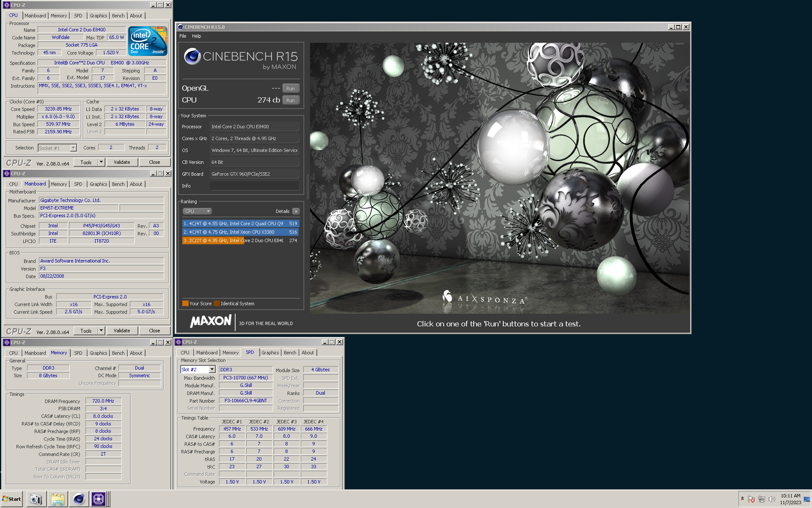Click CPU-Z title icon of SPD window
812x508 pixels.
[x=178, y=342]
